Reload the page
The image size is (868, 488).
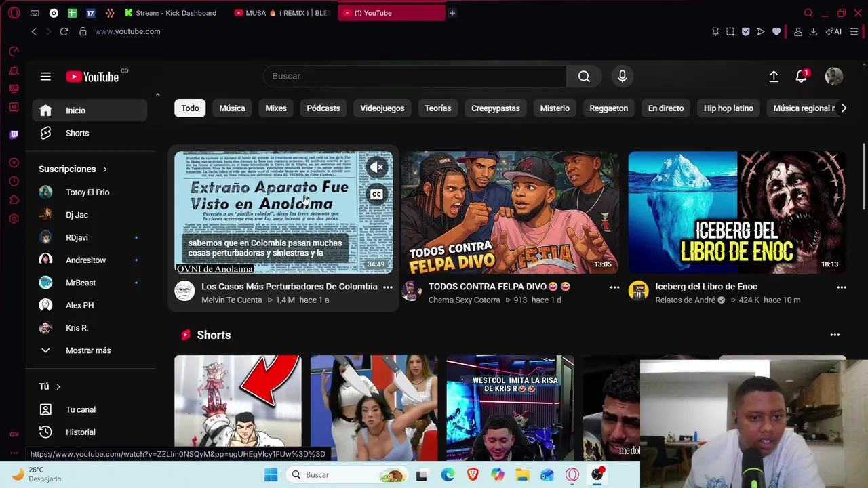(64, 31)
